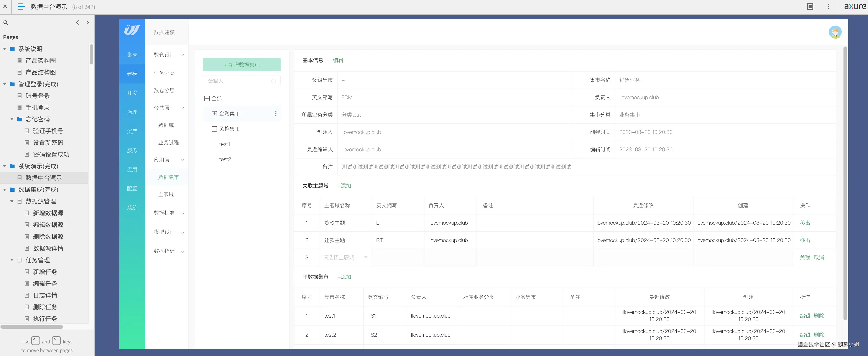
Task: Collapse the 风控集市 tree node
Action: click(214, 129)
